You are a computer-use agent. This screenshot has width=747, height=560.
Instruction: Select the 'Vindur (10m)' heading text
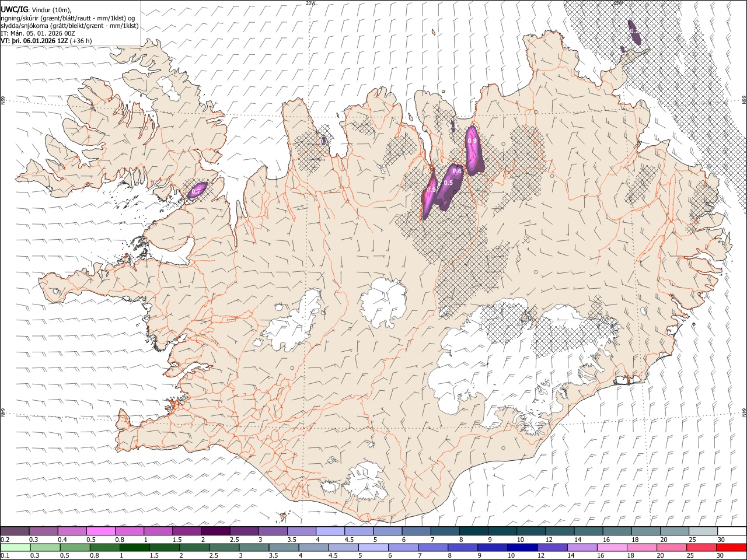coord(51,9)
